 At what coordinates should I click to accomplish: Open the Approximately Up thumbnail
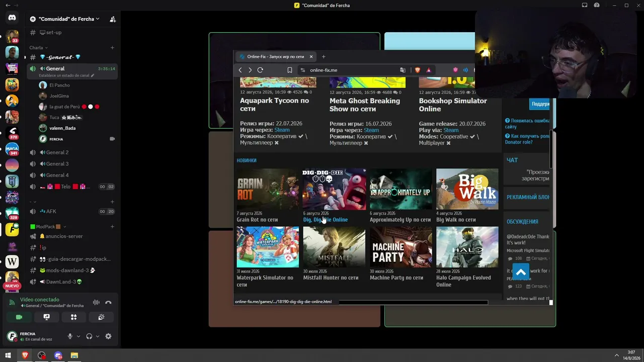[401, 189]
